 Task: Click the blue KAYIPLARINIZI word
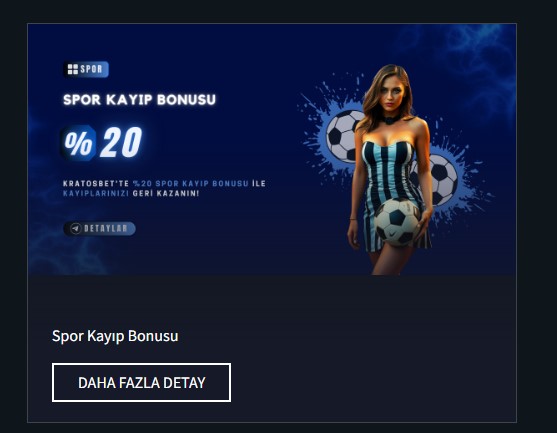tap(96, 194)
